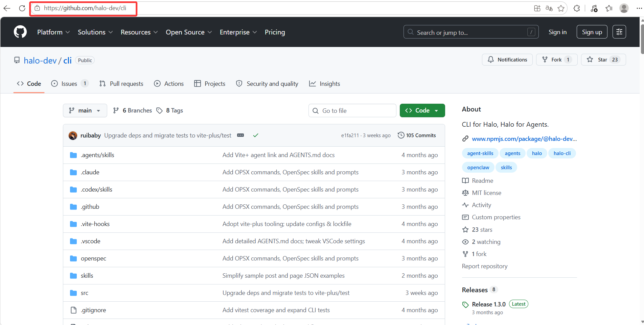Click the commit message ellipsis expander icon
Image resolution: width=644 pixels, height=325 pixels.
(240, 135)
